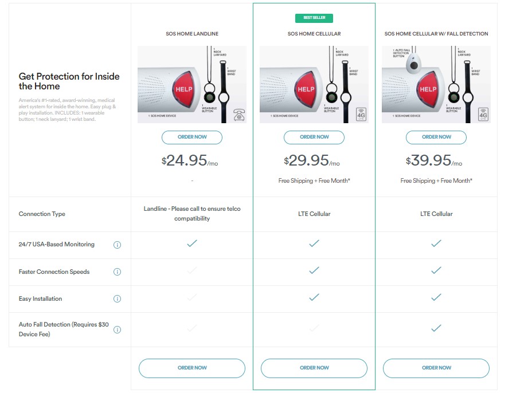Click Auto Fall Detection checkmark in last column
The height and width of the screenshot is (393, 532).
[436, 328]
